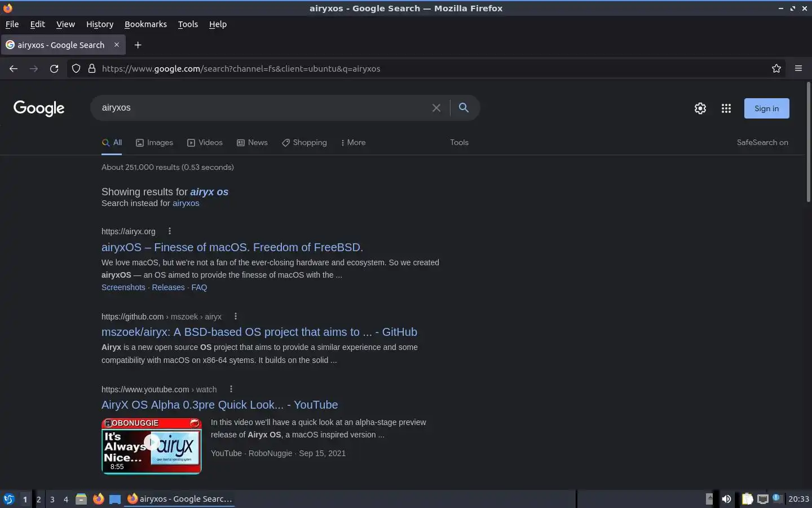Screen dimensions: 812x508
Task: Play the RoboNuggie video thumbnail
Action: click(152, 446)
